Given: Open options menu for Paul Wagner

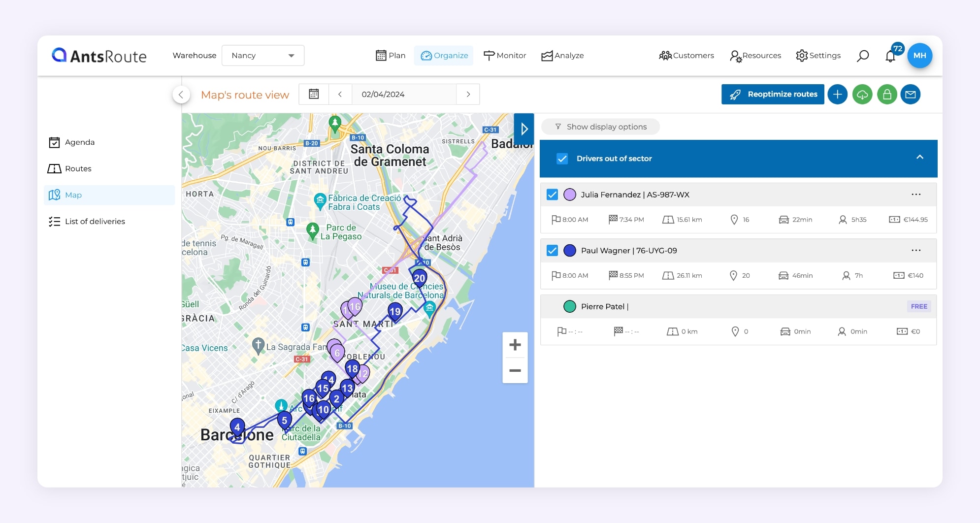Looking at the screenshot, I should coord(916,250).
